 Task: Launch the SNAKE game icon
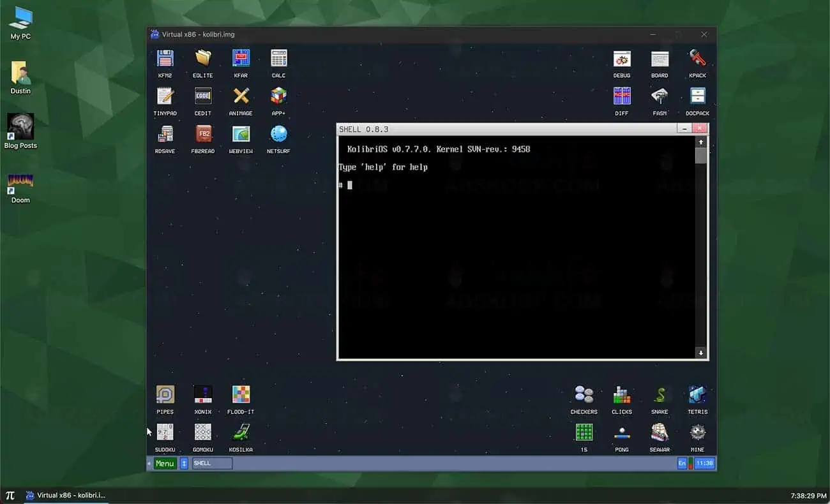point(660,396)
